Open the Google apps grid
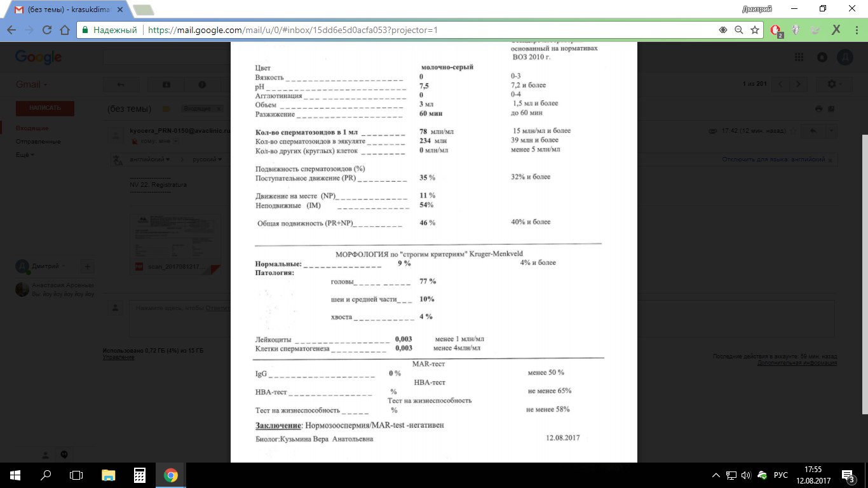The width and height of the screenshot is (868, 488). (799, 57)
